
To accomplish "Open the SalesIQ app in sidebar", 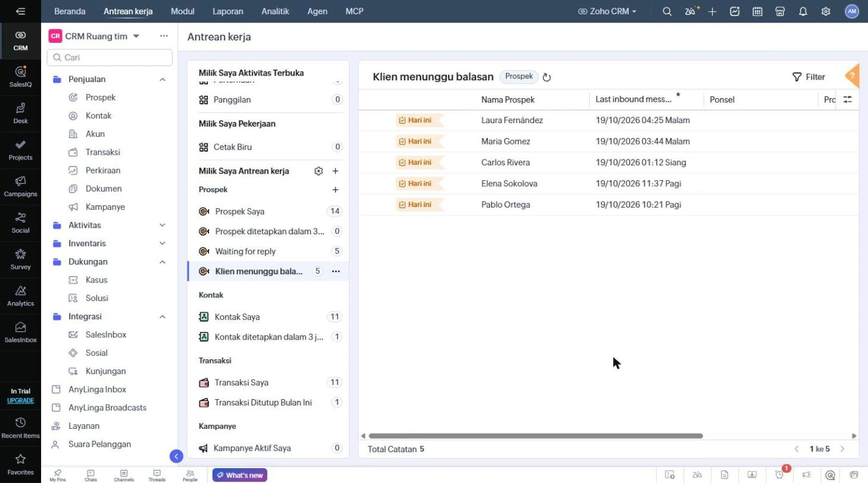I will (20, 76).
